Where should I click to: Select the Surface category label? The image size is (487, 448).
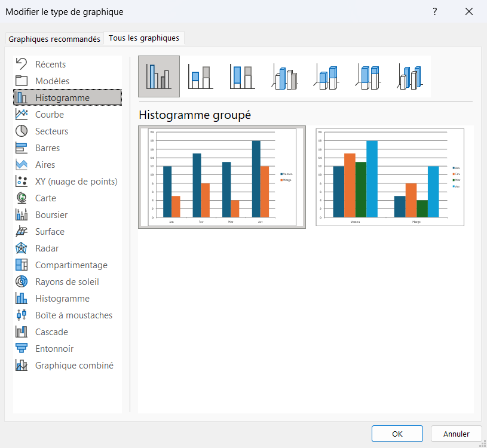[x=50, y=232]
